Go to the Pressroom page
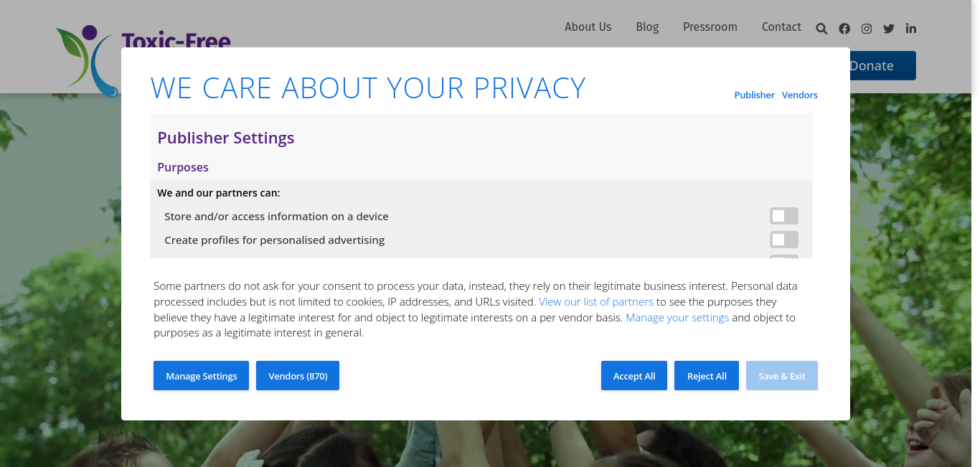This screenshot has height=467, width=980. click(x=710, y=27)
